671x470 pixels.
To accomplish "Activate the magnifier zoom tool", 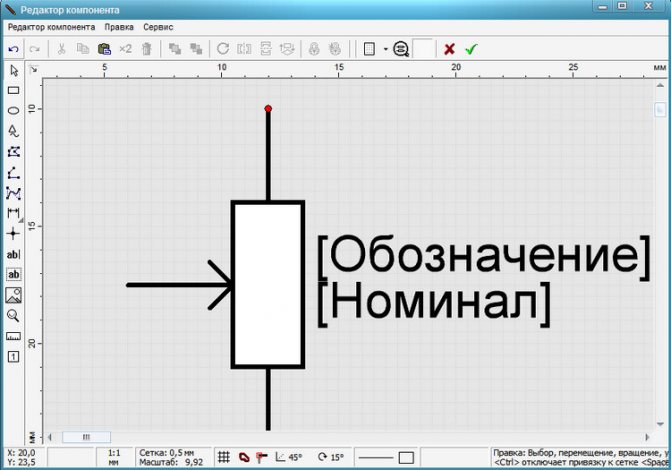I will coord(14,315).
